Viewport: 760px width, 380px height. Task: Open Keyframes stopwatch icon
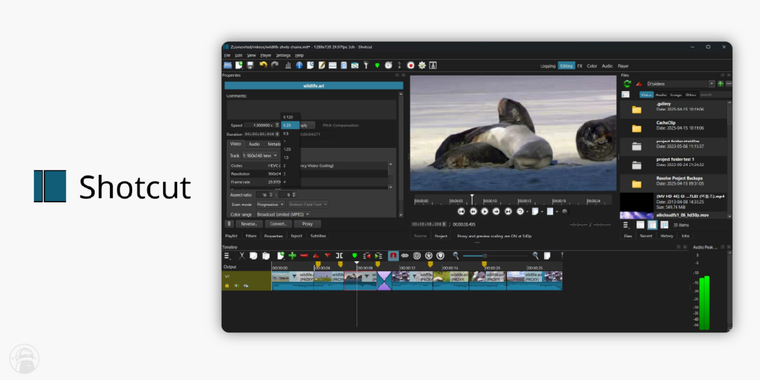pyautogui.click(x=388, y=65)
